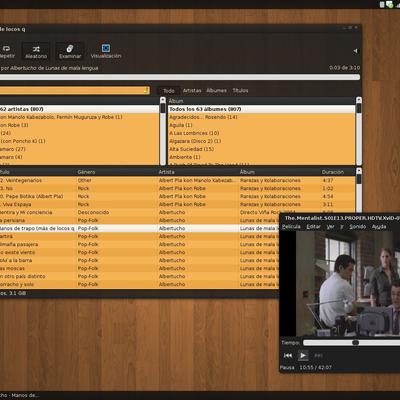Click next chapter button in video player

(318, 356)
